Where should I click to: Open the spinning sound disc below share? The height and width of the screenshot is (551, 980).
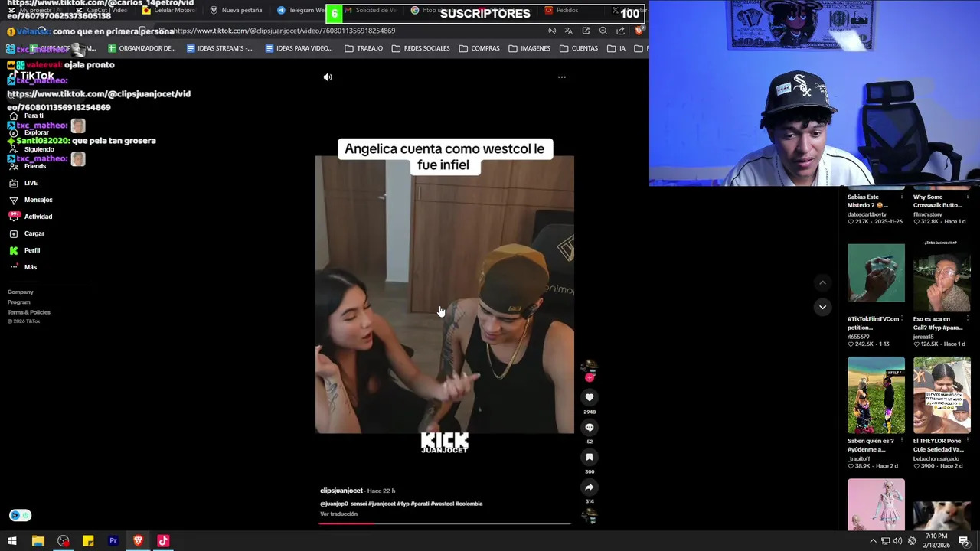(x=589, y=516)
